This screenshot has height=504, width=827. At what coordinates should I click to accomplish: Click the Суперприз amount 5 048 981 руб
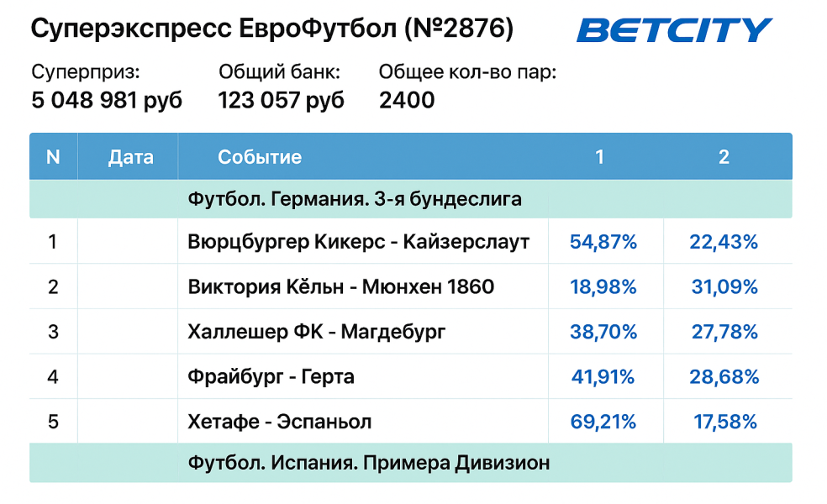tap(107, 101)
